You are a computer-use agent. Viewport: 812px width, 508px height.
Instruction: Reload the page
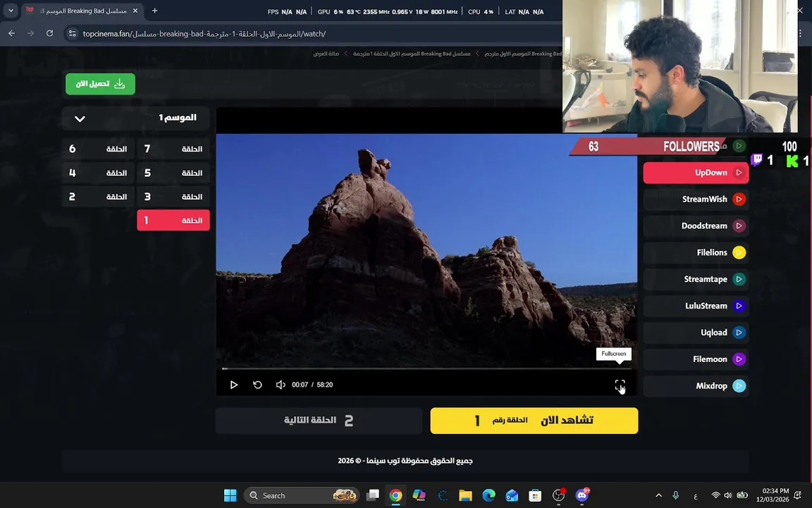[50, 33]
